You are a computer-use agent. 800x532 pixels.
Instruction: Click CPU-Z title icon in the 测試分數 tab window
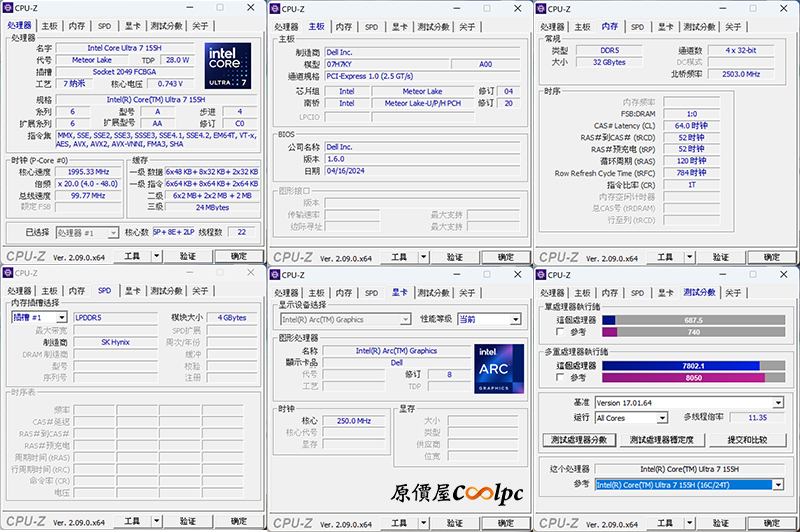(541, 274)
